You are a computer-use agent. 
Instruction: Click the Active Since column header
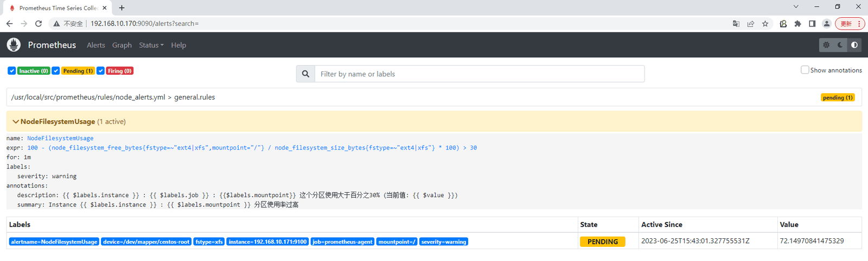click(x=662, y=224)
